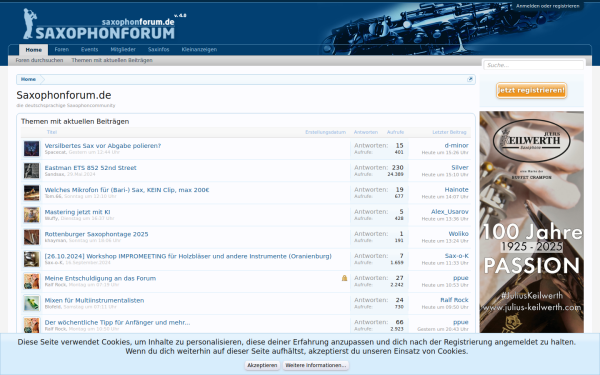The width and height of the screenshot is (600, 375).
Task: Open thread Der wöchentliche Tipp für Anfänger
Action: point(117,323)
